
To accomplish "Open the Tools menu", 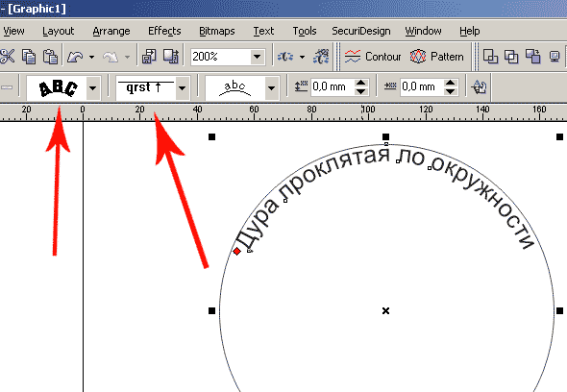I will tap(305, 31).
